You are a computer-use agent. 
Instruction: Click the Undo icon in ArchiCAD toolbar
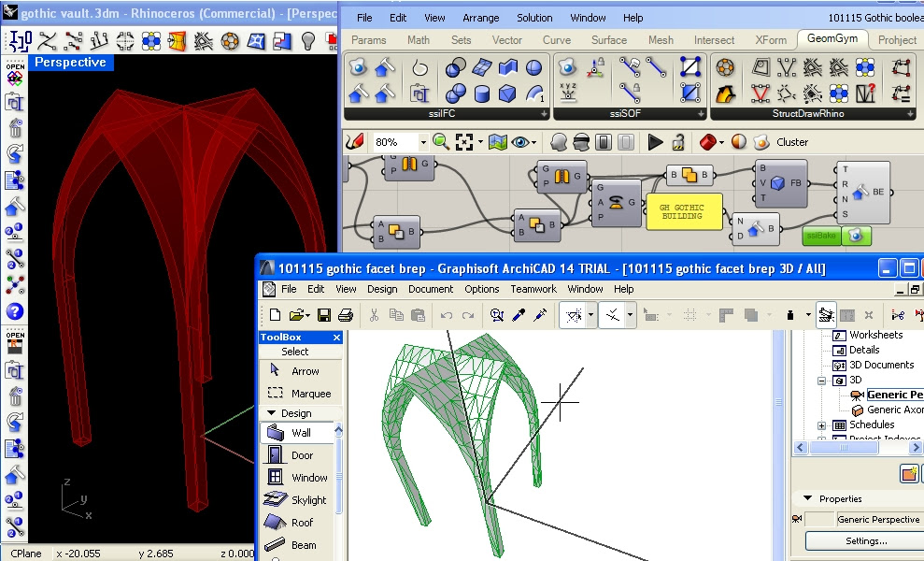[x=446, y=316]
